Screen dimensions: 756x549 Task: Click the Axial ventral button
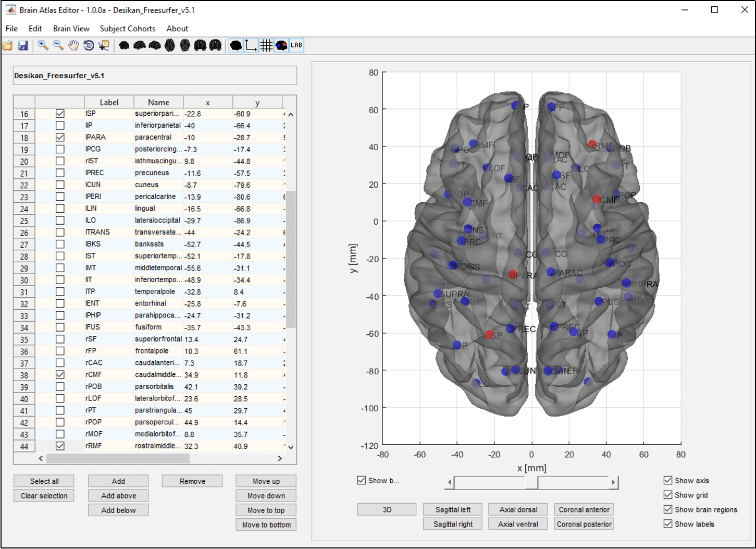tap(518, 524)
